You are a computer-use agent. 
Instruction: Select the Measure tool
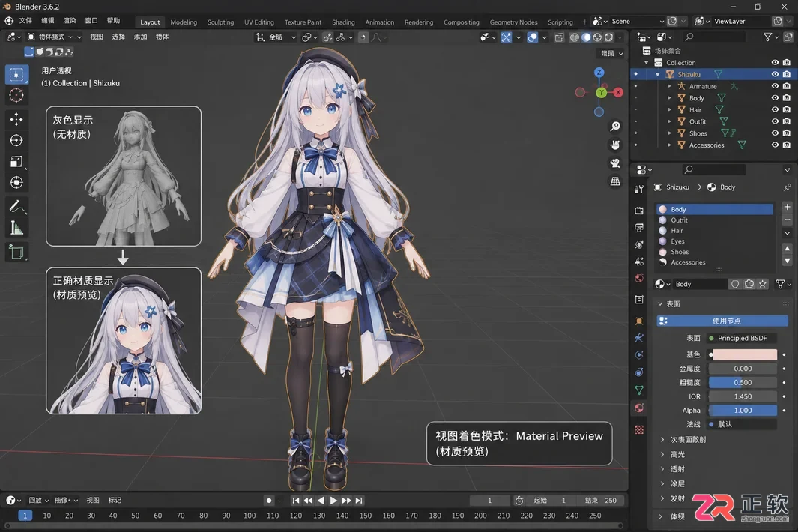16,228
